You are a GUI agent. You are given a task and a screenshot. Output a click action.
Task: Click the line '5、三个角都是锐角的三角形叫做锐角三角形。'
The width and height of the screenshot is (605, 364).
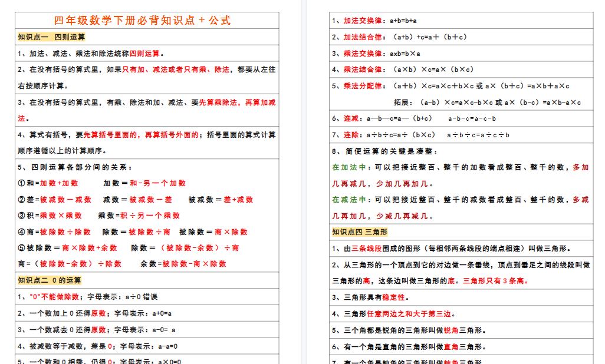point(409,330)
